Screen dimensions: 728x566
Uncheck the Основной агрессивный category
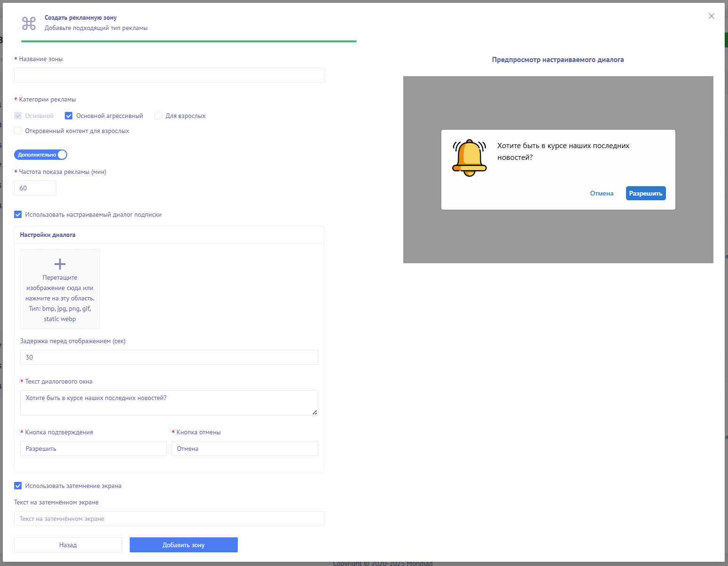(x=69, y=116)
